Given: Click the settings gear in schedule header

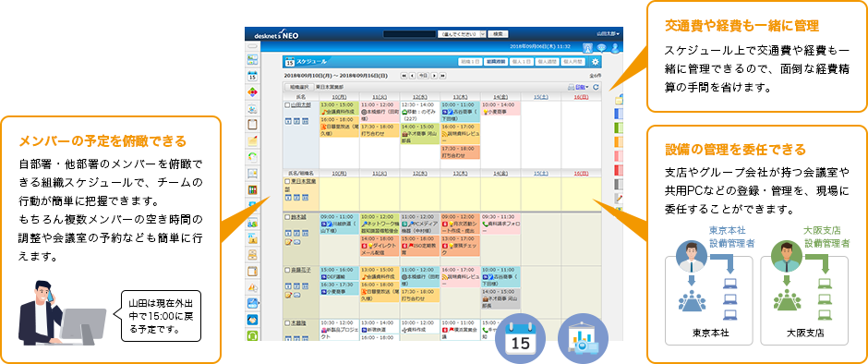Looking at the screenshot, I should (595, 62).
